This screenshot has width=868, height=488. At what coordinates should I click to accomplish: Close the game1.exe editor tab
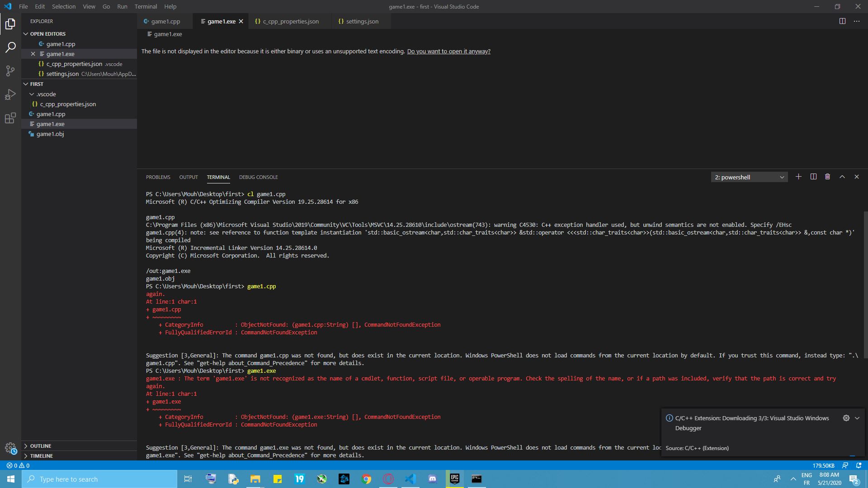click(x=241, y=21)
